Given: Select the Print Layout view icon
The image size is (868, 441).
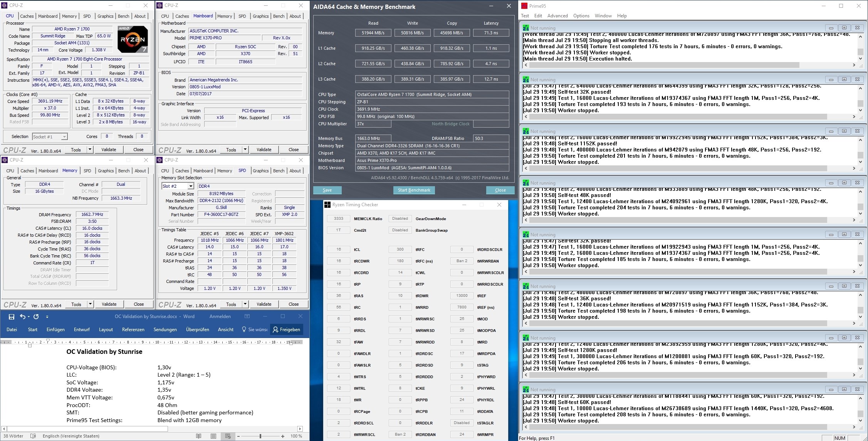Looking at the screenshot, I should click(x=213, y=436).
